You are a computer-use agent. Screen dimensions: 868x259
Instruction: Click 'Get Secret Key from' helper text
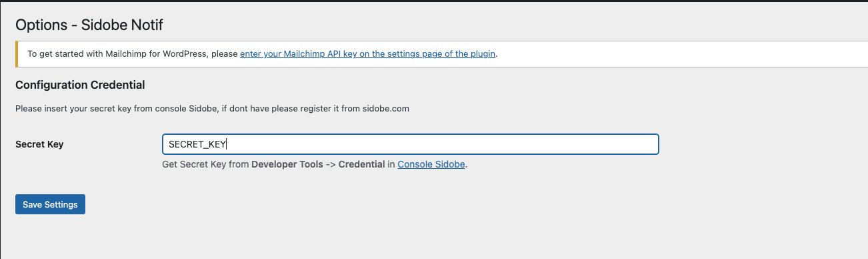point(205,164)
